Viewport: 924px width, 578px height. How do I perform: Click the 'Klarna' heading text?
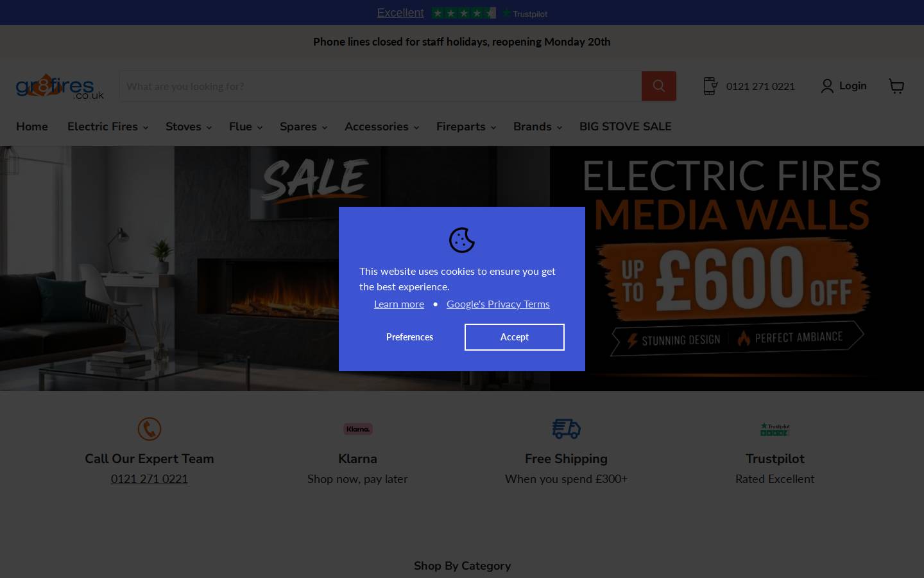pos(358,459)
